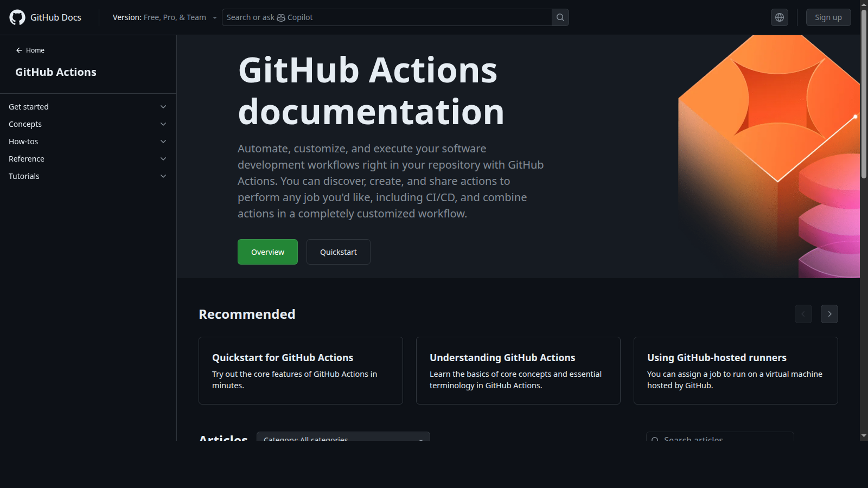The width and height of the screenshot is (868, 488).
Task: Expand the How-tos section
Action: coord(88,142)
